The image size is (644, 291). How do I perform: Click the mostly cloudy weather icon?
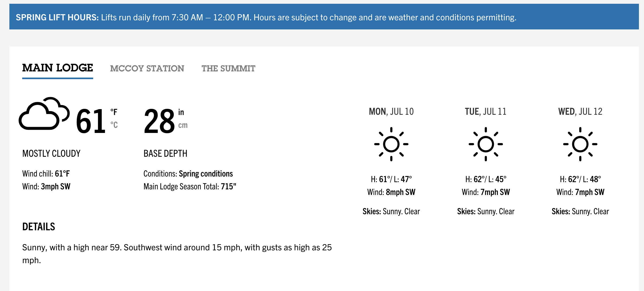[x=44, y=113]
